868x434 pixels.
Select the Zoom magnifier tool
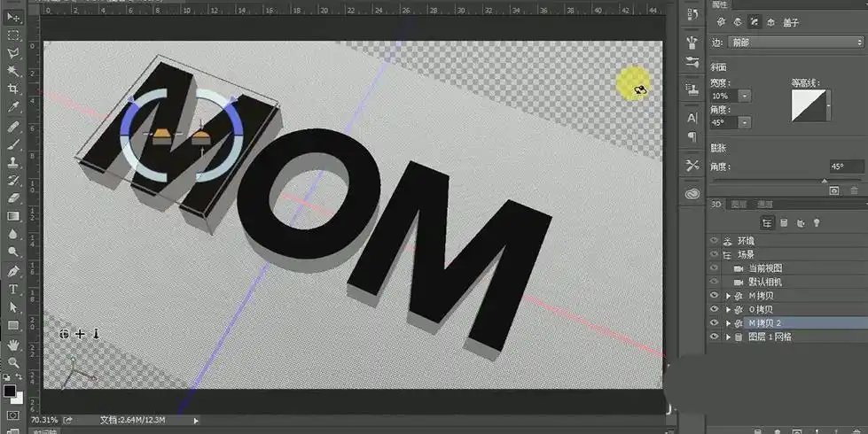tap(14, 362)
